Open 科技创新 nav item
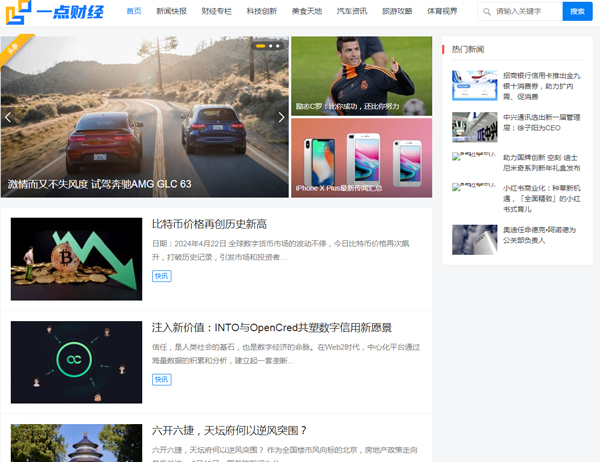Screen dimensions: 600x462 [262, 11]
